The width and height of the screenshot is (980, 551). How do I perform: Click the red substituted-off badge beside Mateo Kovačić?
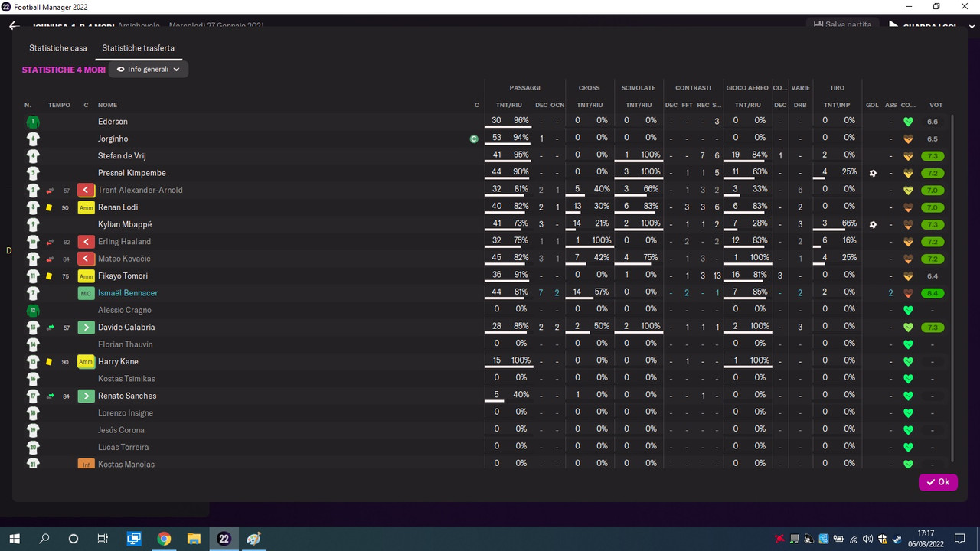click(x=86, y=259)
